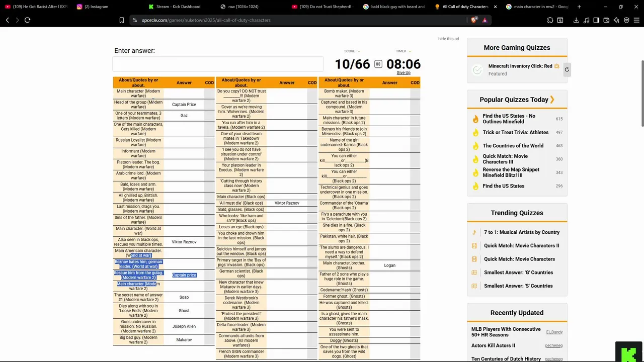Refresh the More Gaming Quizzes suggestion
This screenshot has width=644, height=362.
[567, 70]
